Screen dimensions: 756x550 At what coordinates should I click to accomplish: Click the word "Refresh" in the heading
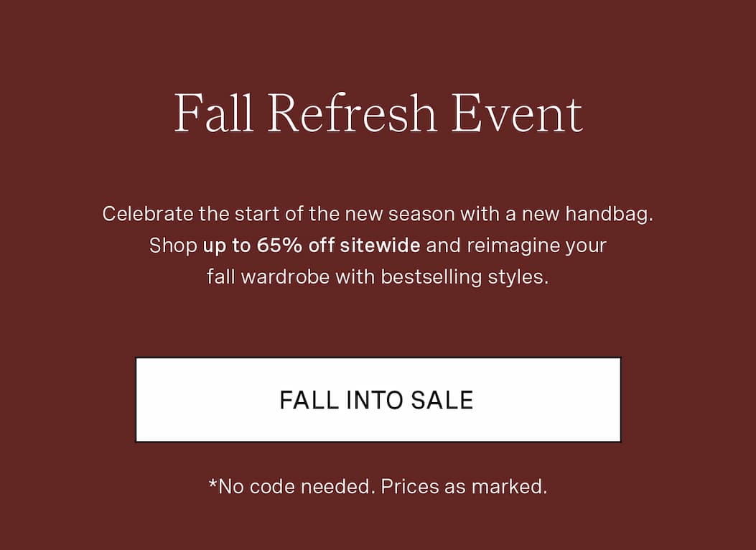click(352, 113)
